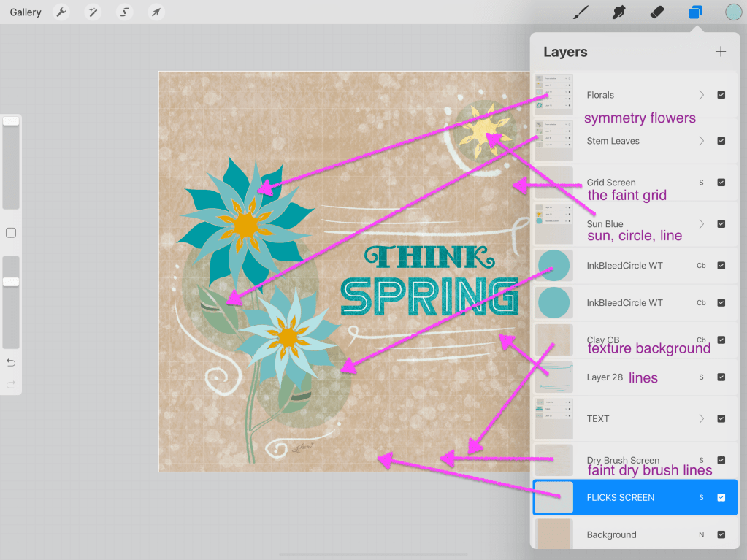Viewport: 747px width, 560px height.
Task: Open the Adjustments magic wand menu
Action: [93, 12]
